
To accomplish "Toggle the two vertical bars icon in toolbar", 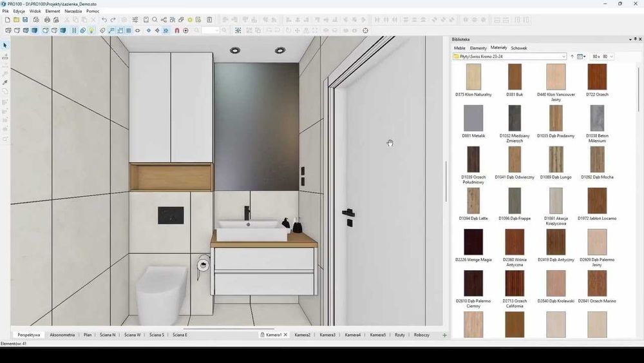I will point(74,30).
